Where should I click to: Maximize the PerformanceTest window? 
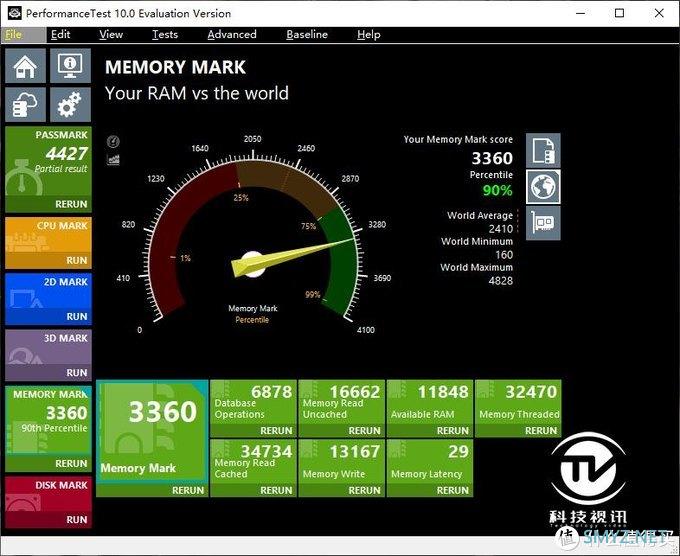(620, 13)
